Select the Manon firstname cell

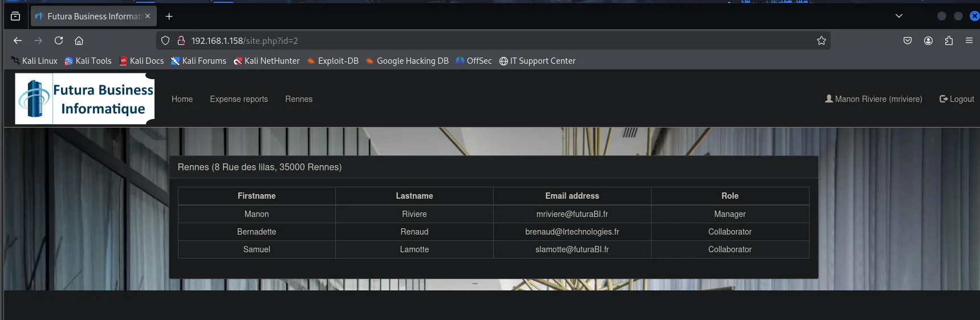point(257,214)
